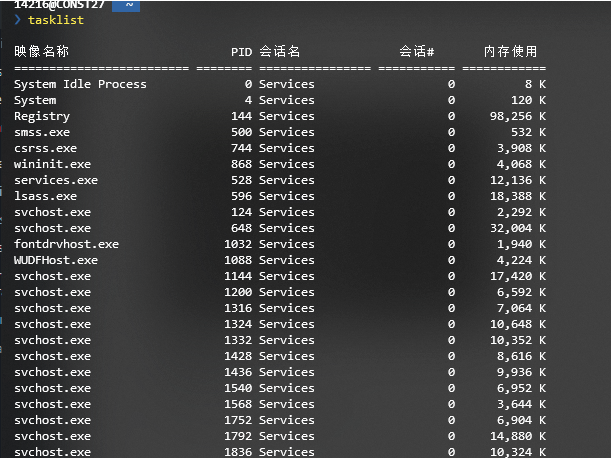Click PID 1540 of svchost.exe
Viewport: 611px width, 458px height.
coord(238,388)
